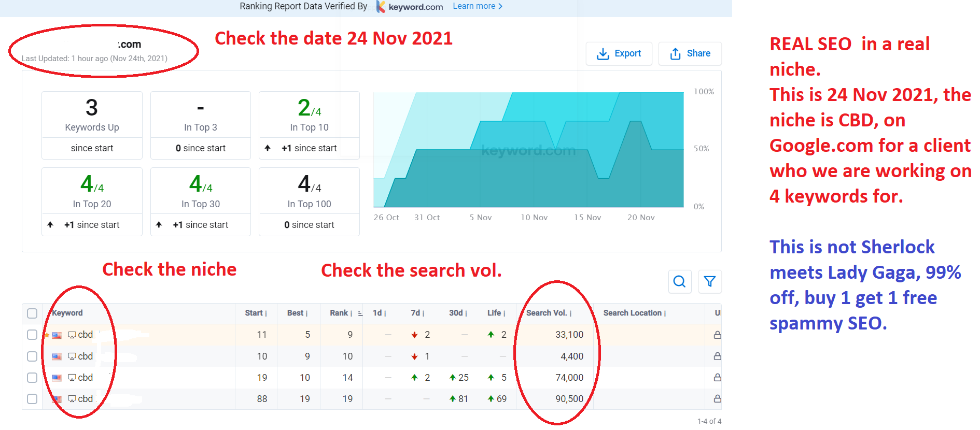Click the desktop device icon in the 74,000 row
The image size is (980, 430).
72,378
